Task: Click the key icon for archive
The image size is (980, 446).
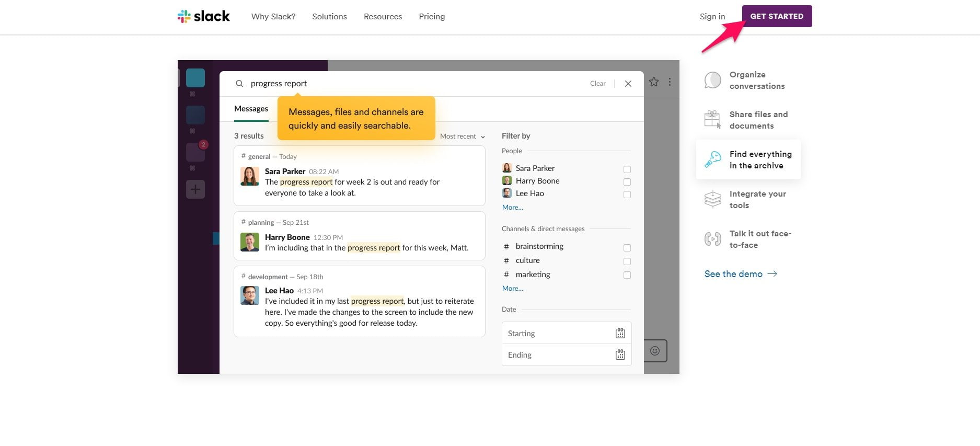Action: (x=713, y=159)
